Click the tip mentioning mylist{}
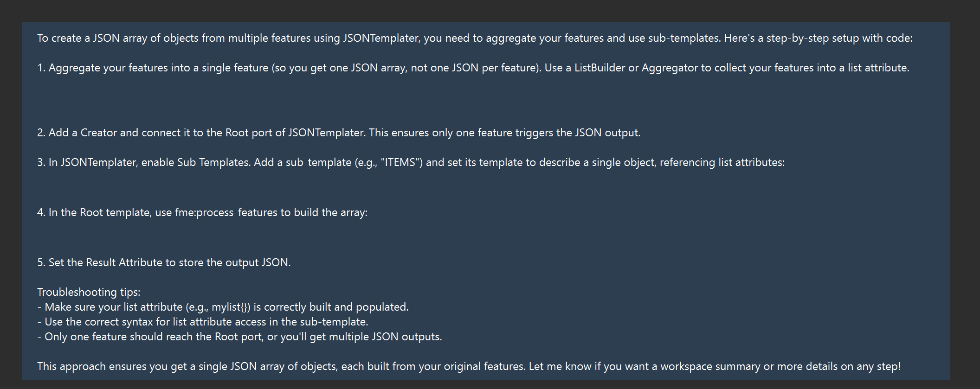 point(223,307)
